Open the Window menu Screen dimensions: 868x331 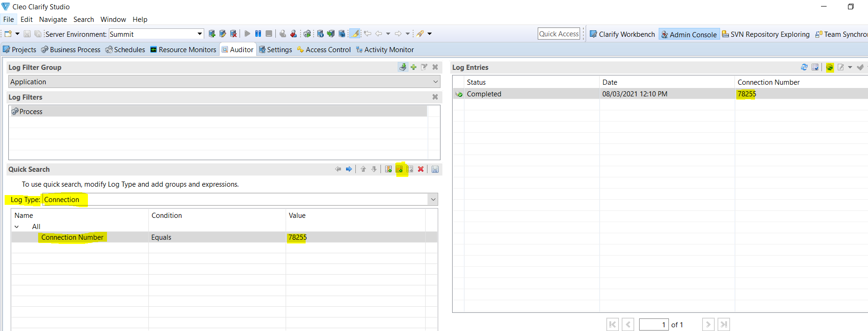click(113, 19)
